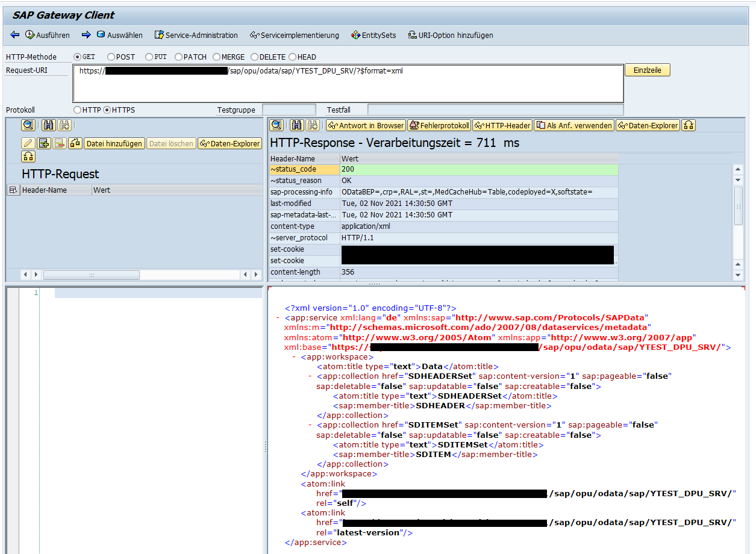
Task: Click the details magnifier icon in request panel
Action: pyautogui.click(x=28, y=125)
